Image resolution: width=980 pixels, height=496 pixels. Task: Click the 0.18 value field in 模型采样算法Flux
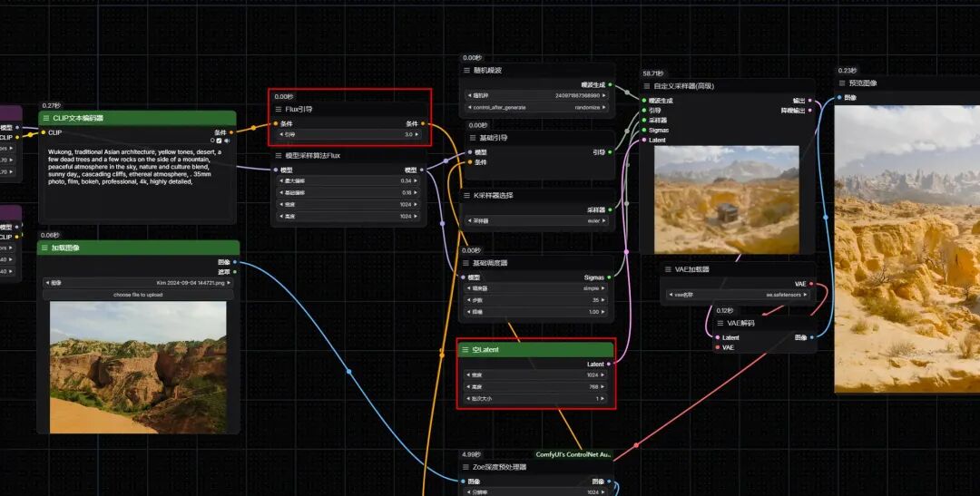click(348, 192)
